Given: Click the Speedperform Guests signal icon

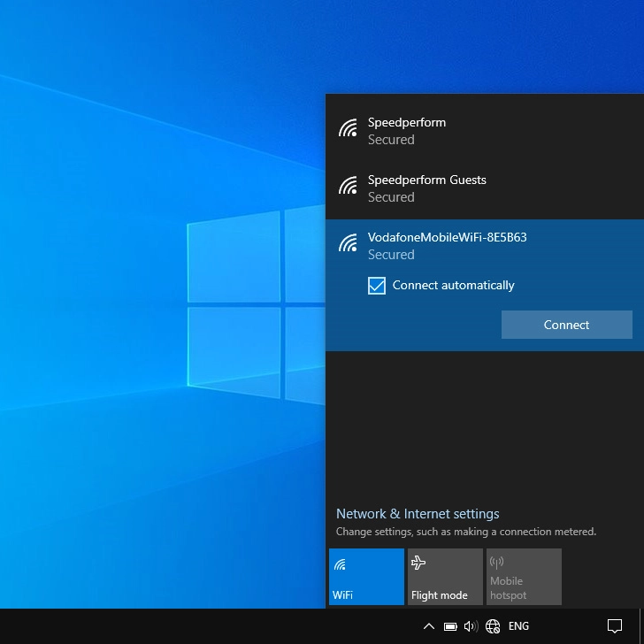Looking at the screenshot, I should coord(348,187).
